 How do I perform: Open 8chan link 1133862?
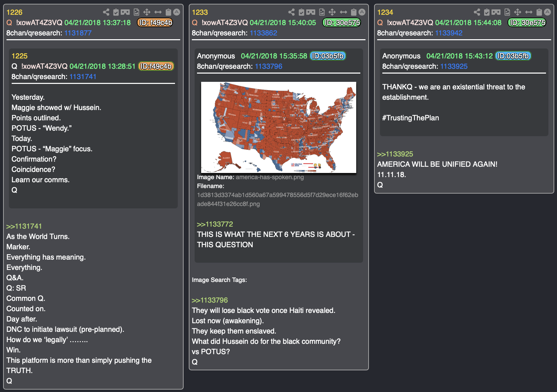tap(263, 33)
